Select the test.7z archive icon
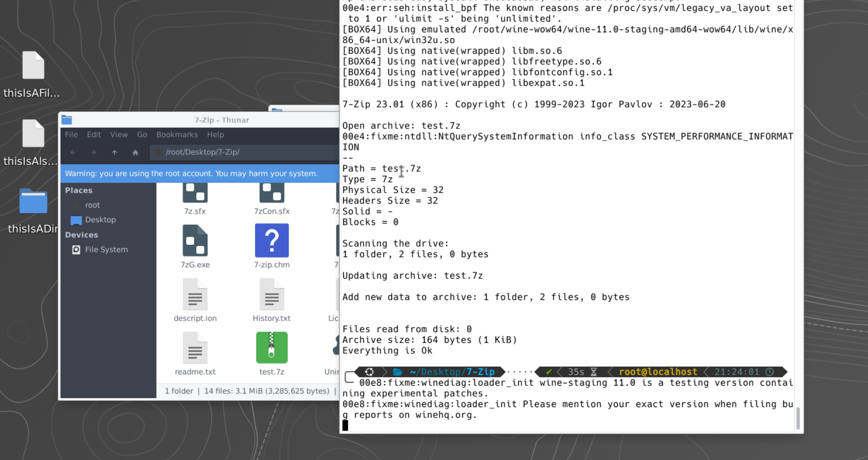Screen dimensions: 868x460 pyautogui.click(x=271, y=348)
